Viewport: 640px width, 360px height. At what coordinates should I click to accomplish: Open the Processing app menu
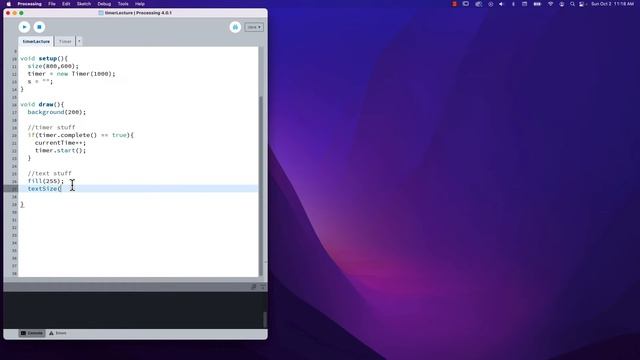pos(29,4)
